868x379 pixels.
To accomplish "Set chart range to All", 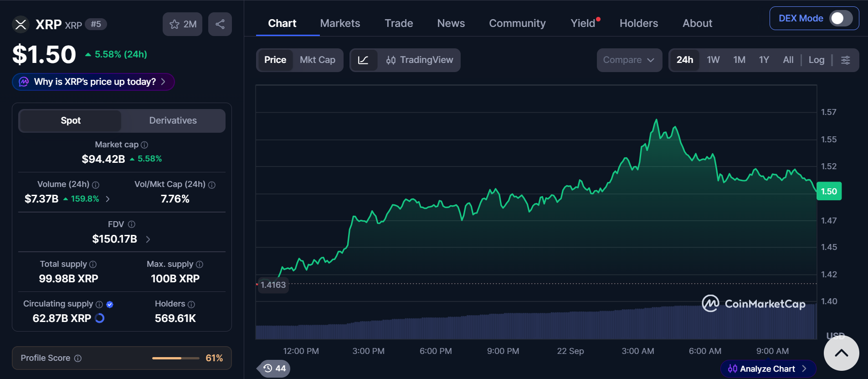I will 788,60.
